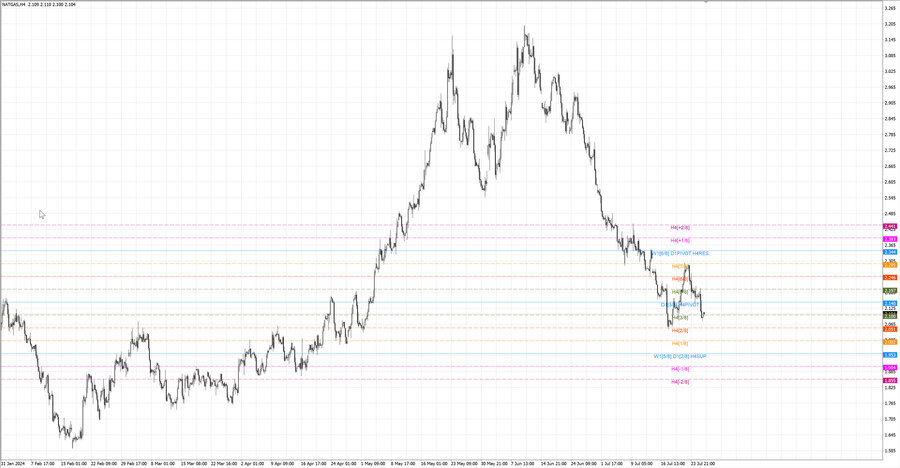Click the 2.051 red price tag
This screenshot has height=468, width=900.
(890, 329)
